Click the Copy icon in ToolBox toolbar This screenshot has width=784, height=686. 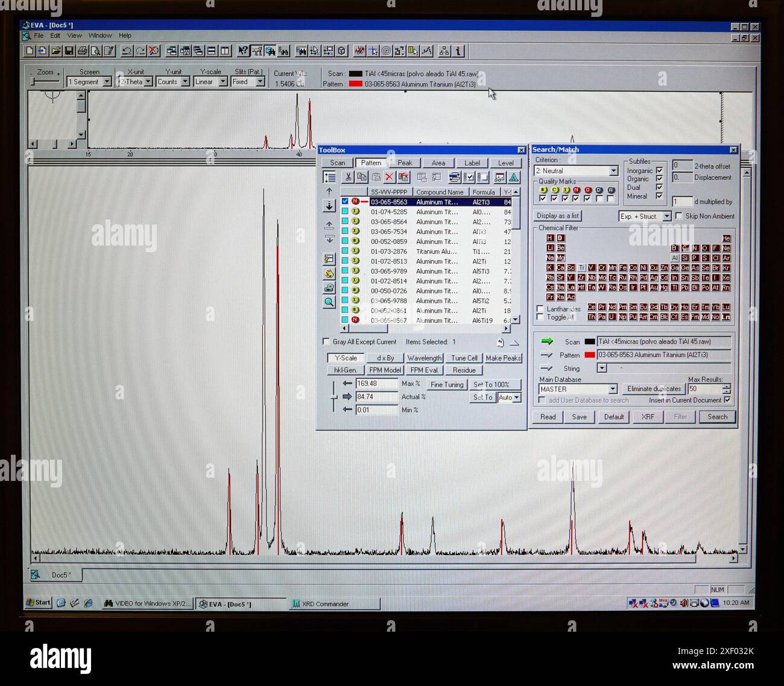(x=362, y=177)
